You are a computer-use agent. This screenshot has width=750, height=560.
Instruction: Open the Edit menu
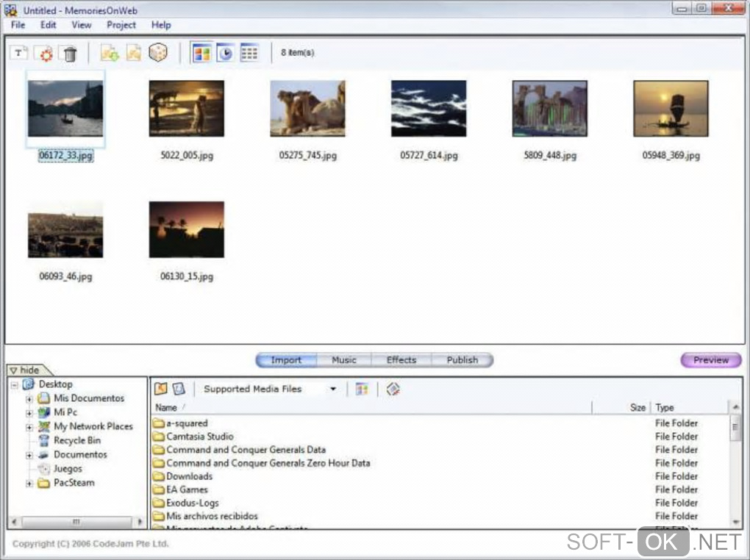pyautogui.click(x=48, y=25)
